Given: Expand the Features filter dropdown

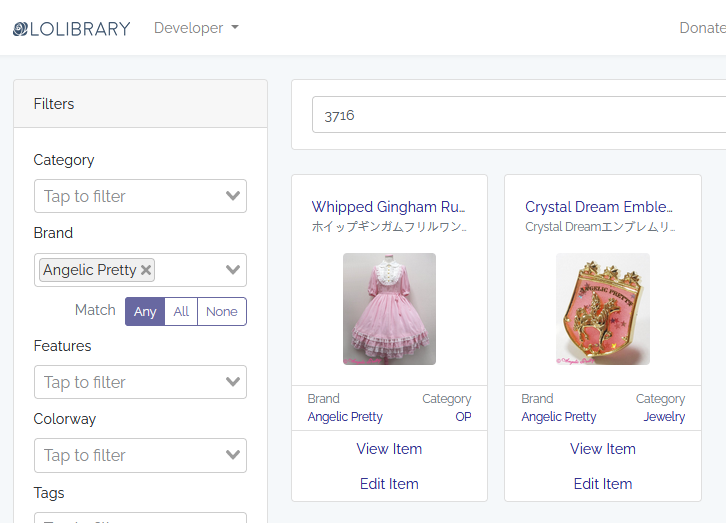Looking at the screenshot, I should tap(233, 382).
